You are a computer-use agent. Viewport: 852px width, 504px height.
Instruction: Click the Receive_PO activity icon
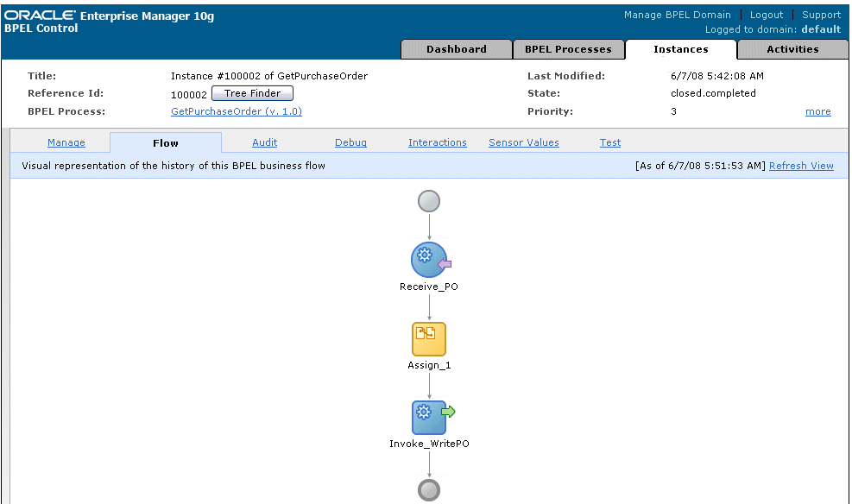click(x=430, y=260)
